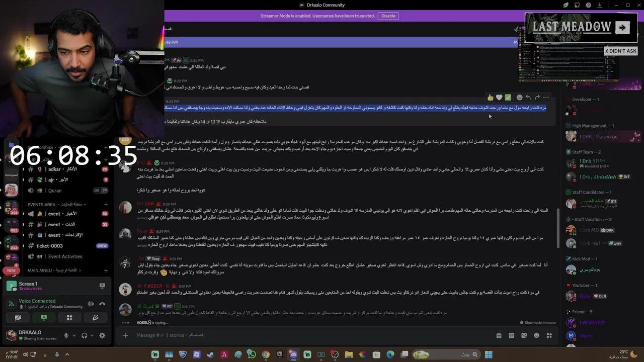The image size is (644, 362).
Task: Reply to the highlighted message
Action: pyautogui.click(x=528, y=98)
